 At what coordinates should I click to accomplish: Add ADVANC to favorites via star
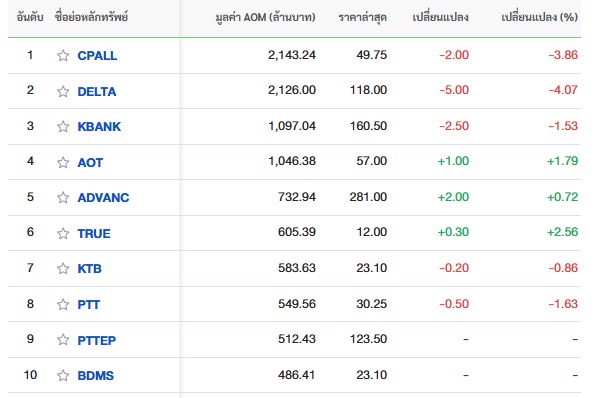(63, 197)
